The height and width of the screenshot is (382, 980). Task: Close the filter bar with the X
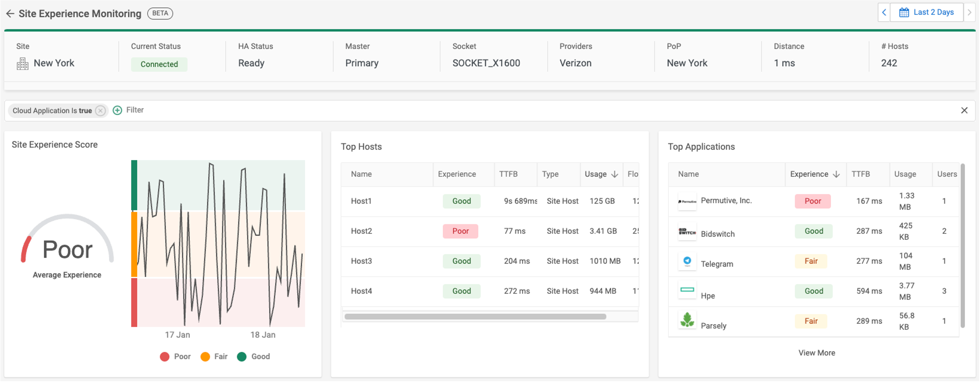point(965,110)
